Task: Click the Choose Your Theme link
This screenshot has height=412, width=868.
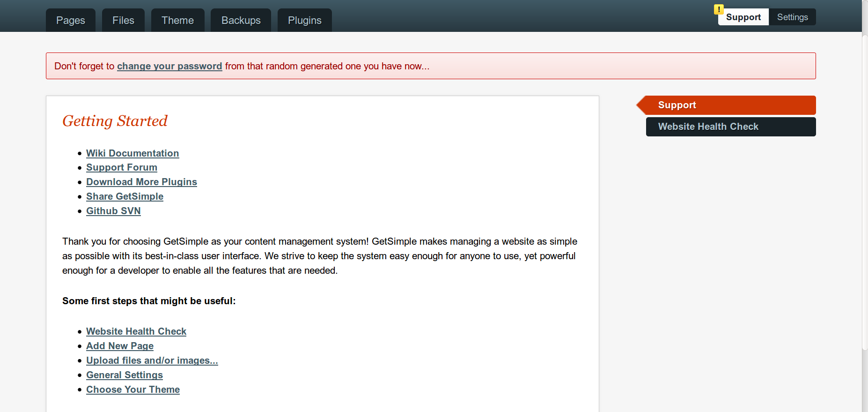Action: coord(133,390)
